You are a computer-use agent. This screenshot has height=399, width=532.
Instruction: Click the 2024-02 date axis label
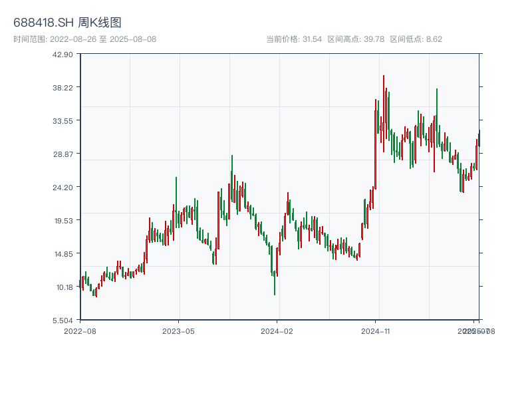277,331
